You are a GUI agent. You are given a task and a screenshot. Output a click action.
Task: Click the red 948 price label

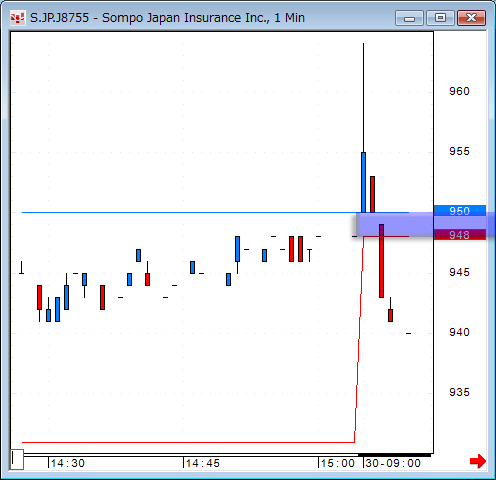(x=460, y=235)
